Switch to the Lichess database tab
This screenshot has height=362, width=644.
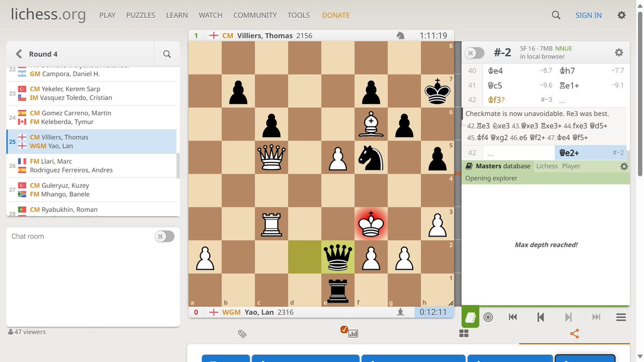point(547,166)
